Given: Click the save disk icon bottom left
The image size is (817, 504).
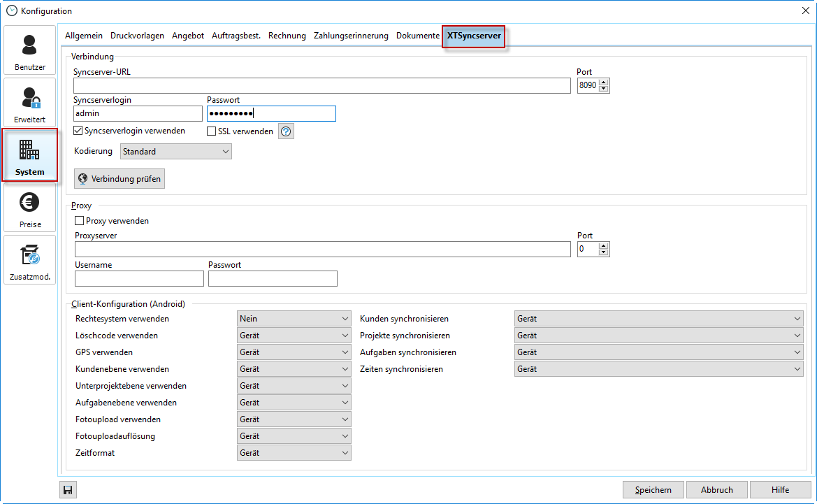Looking at the screenshot, I should (x=67, y=489).
